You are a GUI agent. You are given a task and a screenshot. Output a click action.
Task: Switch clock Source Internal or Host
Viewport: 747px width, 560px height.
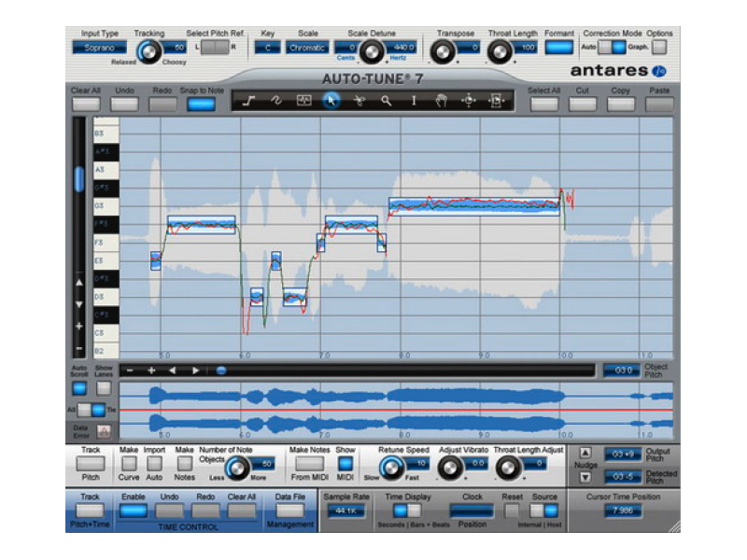coord(544,511)
